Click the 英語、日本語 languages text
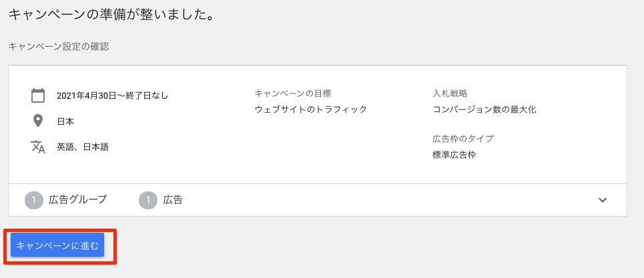 [83, 147]
